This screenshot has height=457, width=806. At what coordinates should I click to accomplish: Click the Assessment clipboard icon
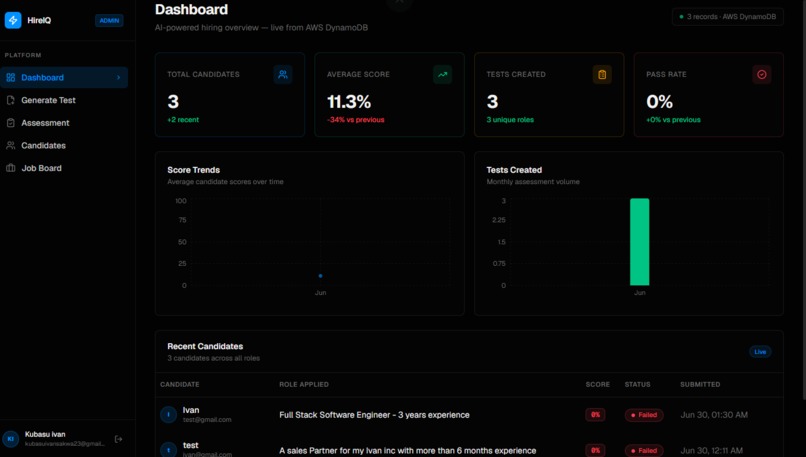tap(10, 123)
